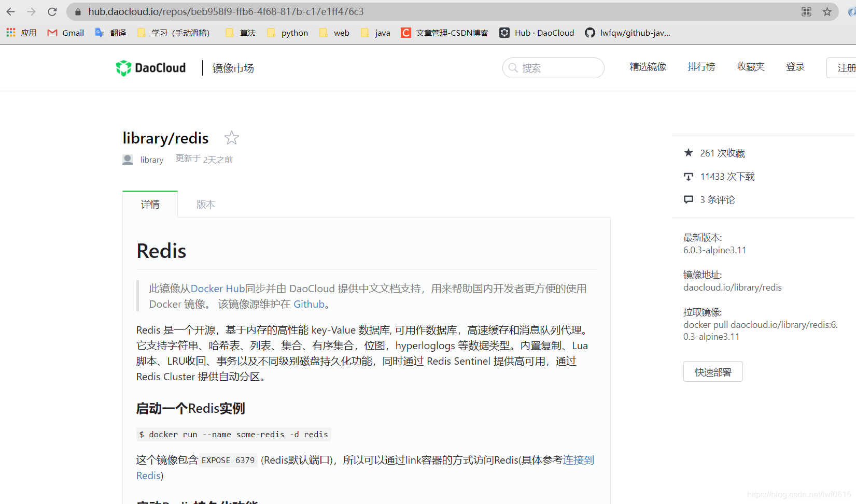Follow the Docker Hub link
Screen dimensions: 856x504
point(218,289)
